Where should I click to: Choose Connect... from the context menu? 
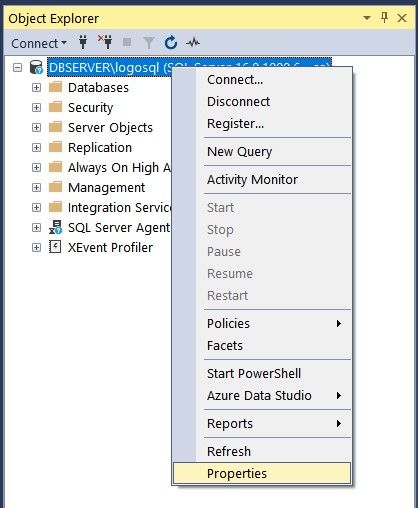[x=262, y=80]
